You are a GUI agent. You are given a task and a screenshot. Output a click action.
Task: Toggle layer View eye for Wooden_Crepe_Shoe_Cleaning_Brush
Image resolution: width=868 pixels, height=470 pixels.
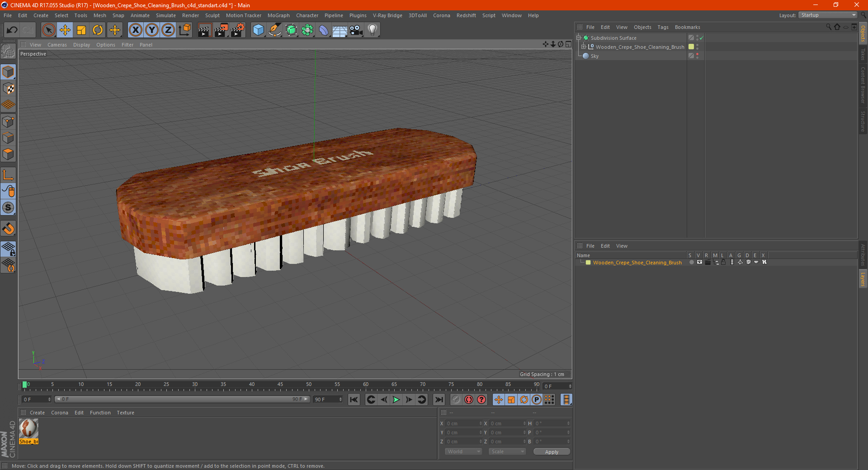[699, 262]
